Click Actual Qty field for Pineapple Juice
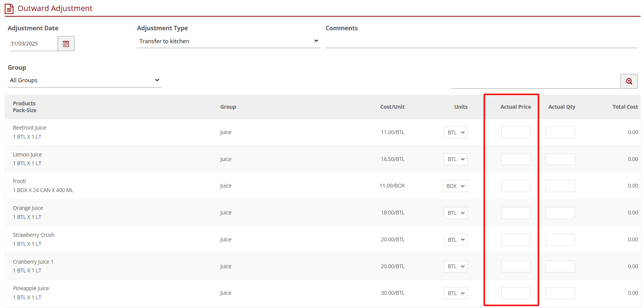Viewport: 644px width, 308px height. pyautogui.click(x=560, y=293)
